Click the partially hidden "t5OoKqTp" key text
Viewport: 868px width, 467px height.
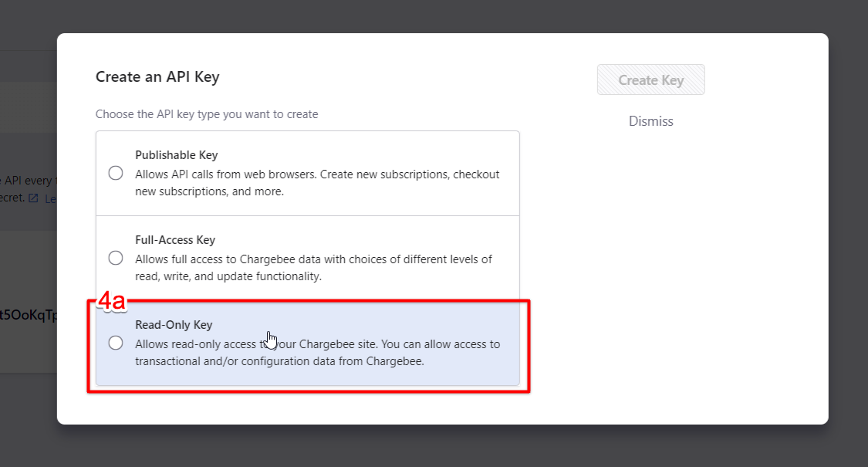29,315
